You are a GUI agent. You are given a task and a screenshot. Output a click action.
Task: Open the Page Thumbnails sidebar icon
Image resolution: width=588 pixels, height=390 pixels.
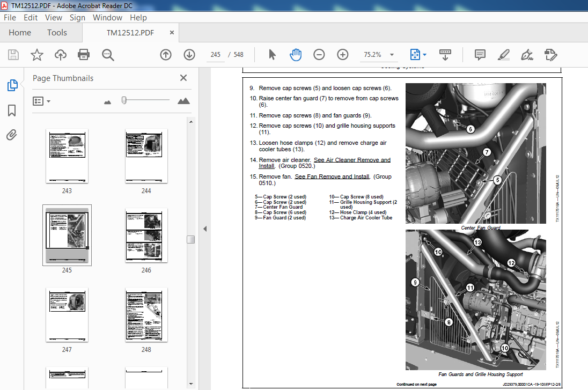click(x=12, y=85)
